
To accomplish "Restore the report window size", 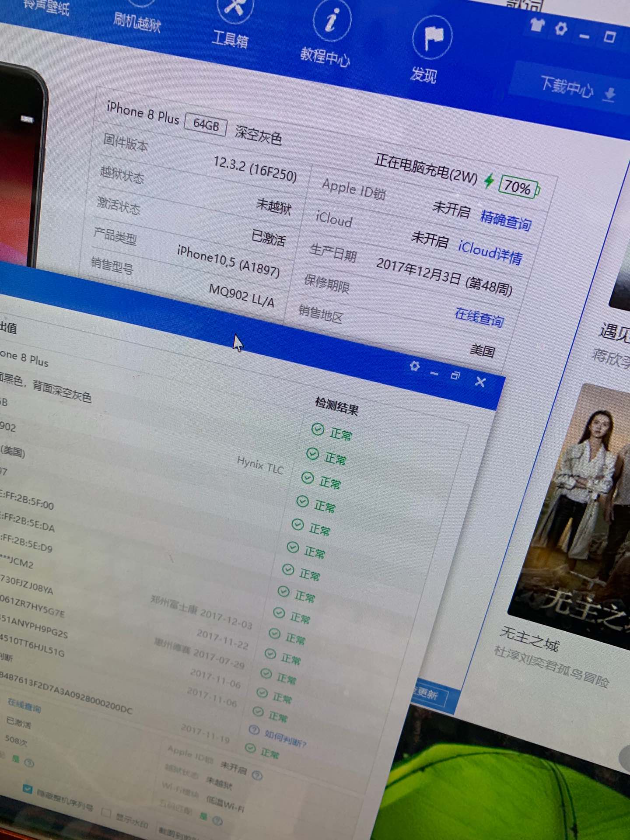I will point(455,375).
